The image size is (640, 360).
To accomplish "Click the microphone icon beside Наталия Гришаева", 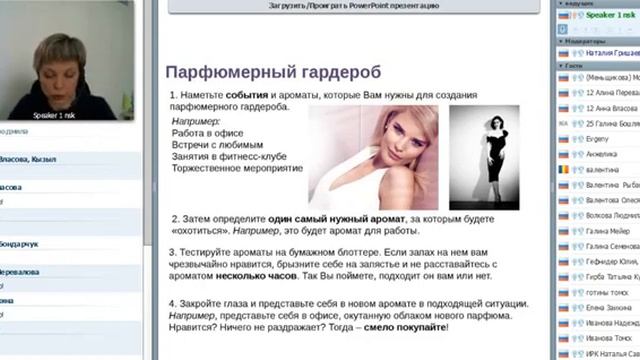I will (575, 53).
